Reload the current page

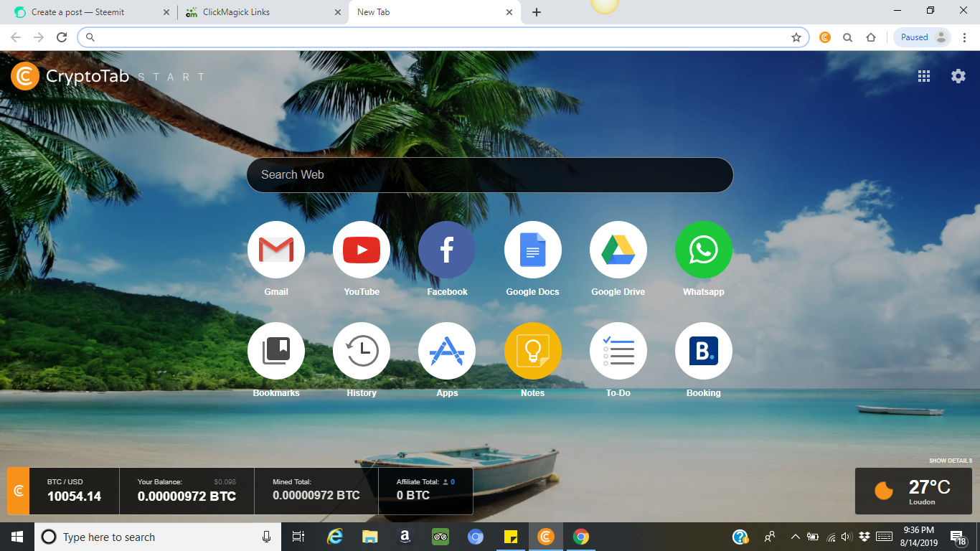tap(62, 37)
